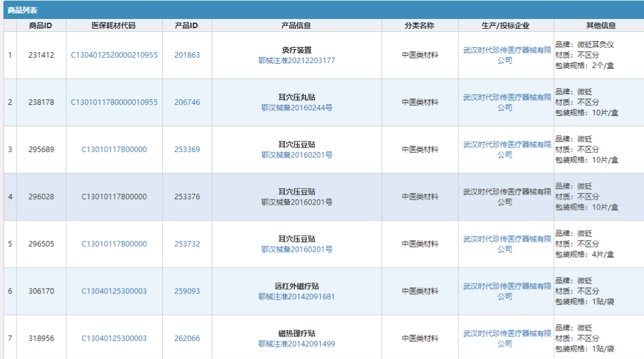Click brand text 微砭耳灸仪
Image resolution: width=644 pixels, height=359 pixels.
pyautogui.click(x=596, y=44)
